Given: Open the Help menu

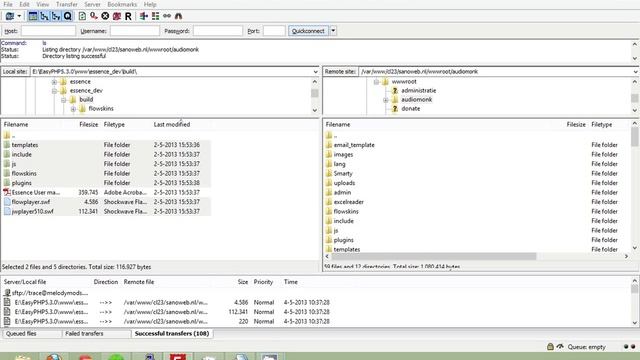Looking at the screenshot, I should click(150, 4).
